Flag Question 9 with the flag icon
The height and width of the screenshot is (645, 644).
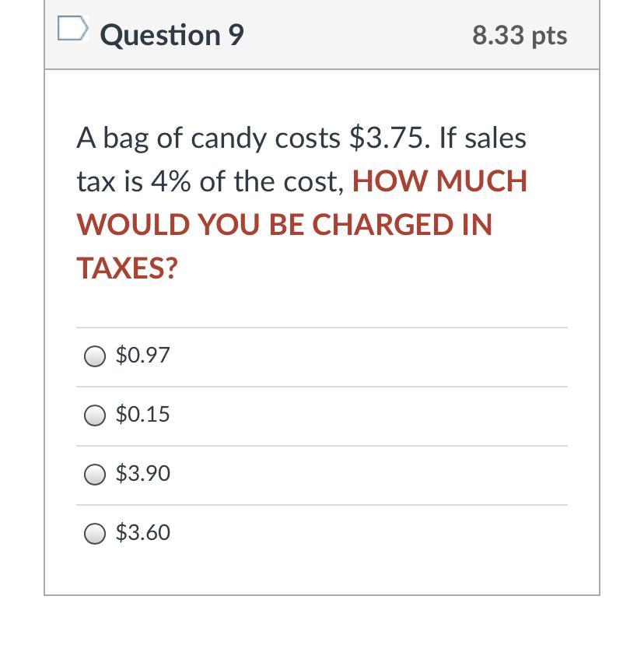point(73,28)
